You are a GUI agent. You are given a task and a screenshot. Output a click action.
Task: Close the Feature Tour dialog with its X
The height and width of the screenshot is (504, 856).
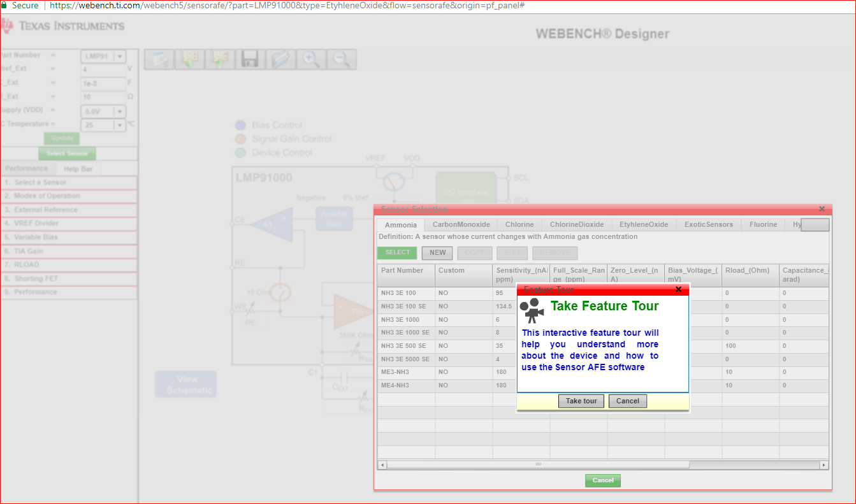(x=678, y=289)
